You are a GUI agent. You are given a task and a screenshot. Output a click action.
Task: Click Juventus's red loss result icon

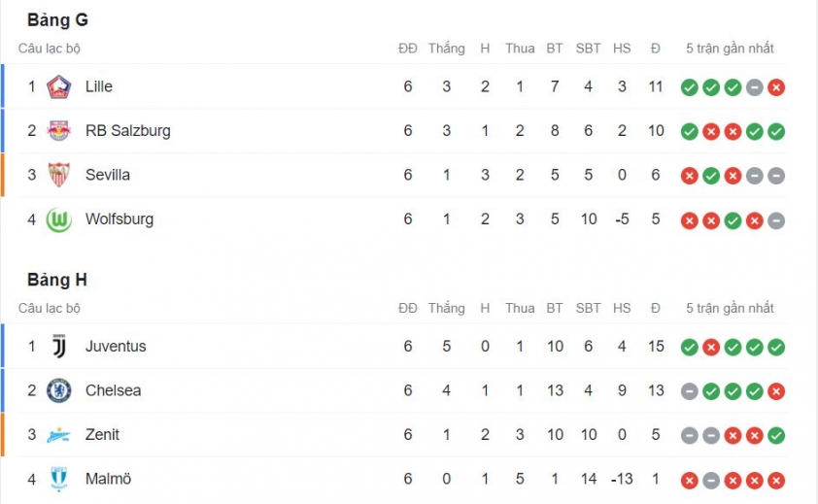tap(711, 347)
